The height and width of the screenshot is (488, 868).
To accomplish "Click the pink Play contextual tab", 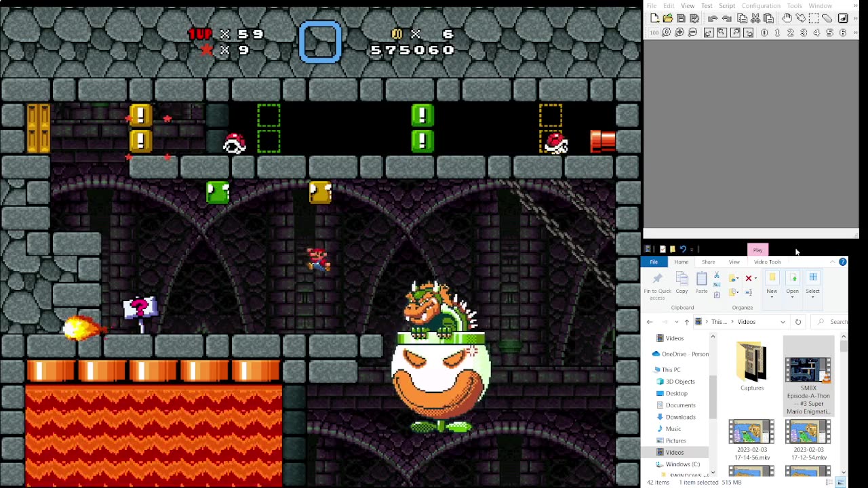I will coord(757,250).
